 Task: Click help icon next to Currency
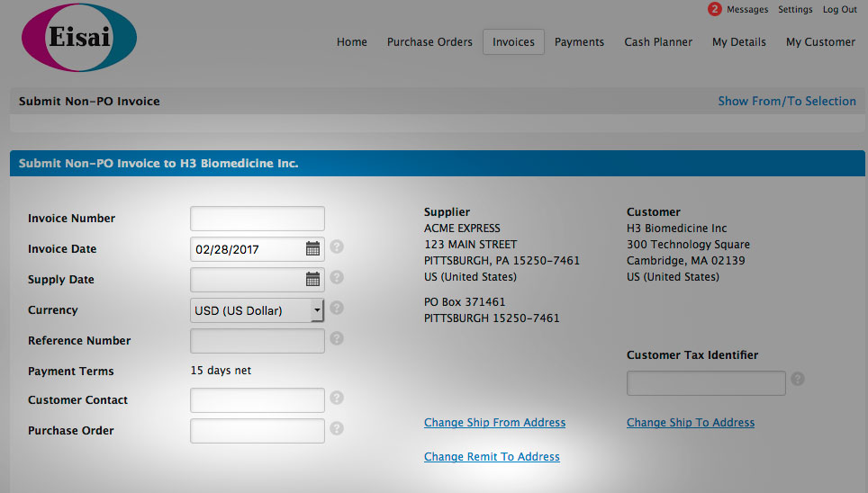(337, 308)
